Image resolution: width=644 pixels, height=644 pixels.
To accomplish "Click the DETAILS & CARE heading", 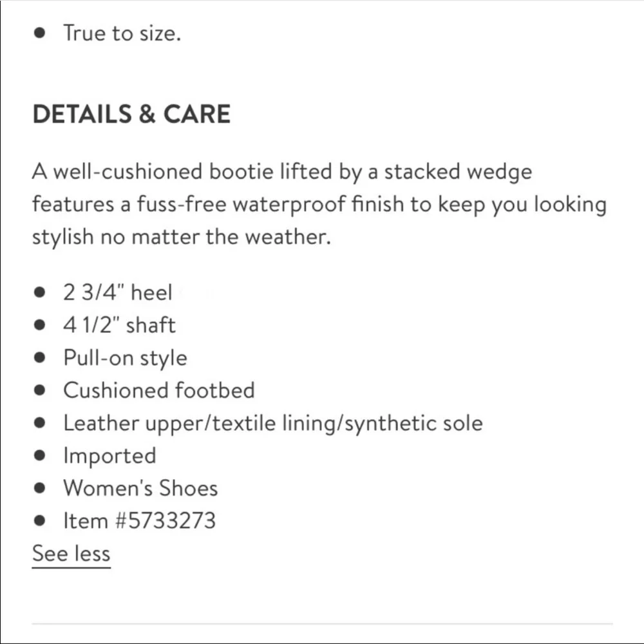I will (x=131, y=115).
